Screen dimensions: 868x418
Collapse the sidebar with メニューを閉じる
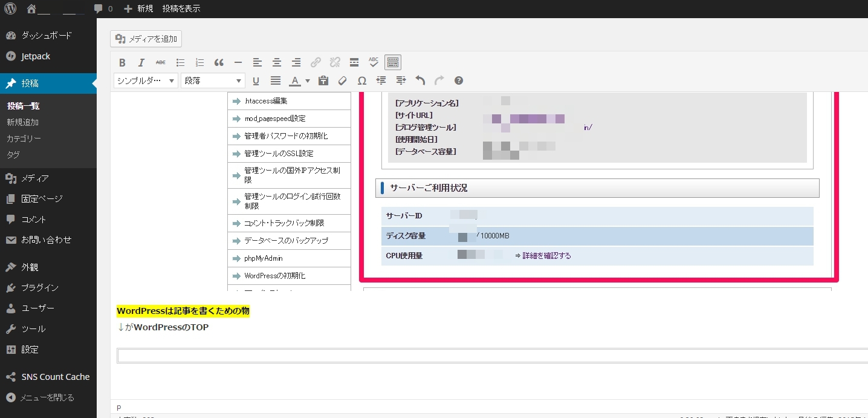click(x=48, y=397)
